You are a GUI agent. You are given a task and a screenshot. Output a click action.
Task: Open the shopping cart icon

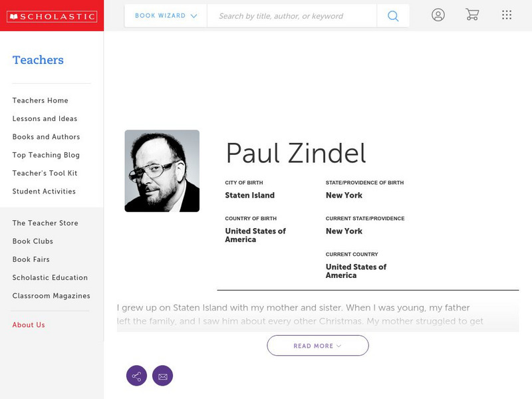pos(472,15)
